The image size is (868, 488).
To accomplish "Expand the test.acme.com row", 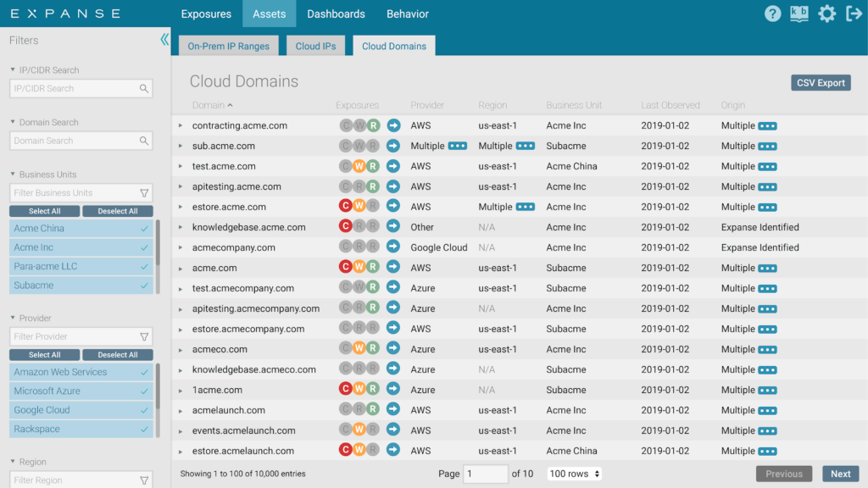I will (181, 166).
